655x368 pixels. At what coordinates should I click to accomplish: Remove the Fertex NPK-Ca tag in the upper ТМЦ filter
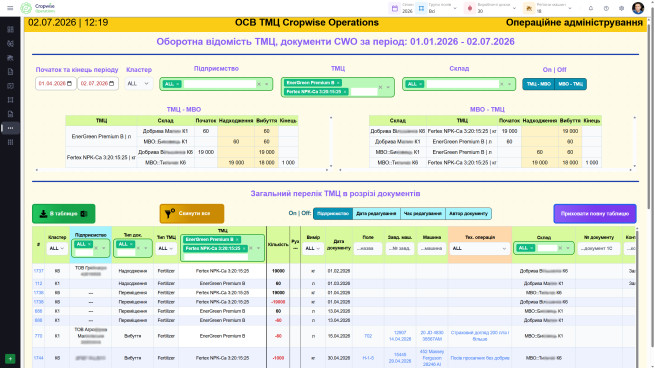pyautogui.click(x=345, y=91)
